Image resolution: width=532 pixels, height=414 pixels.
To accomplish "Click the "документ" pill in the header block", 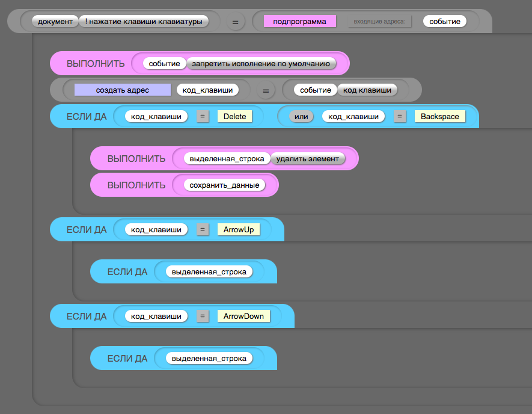I will (55, 22).
